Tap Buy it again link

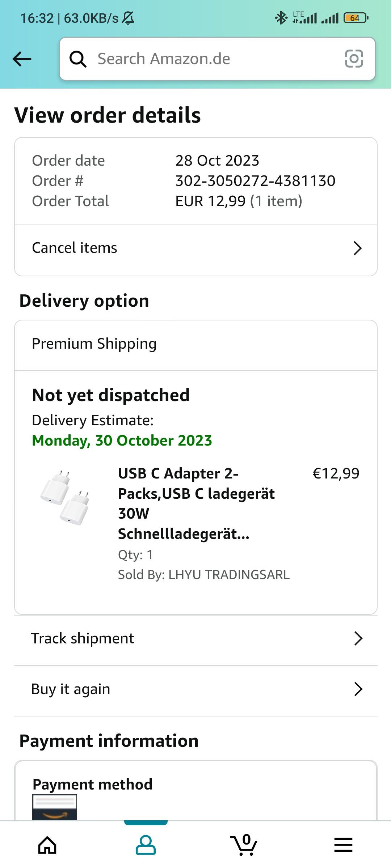point(71,689)
